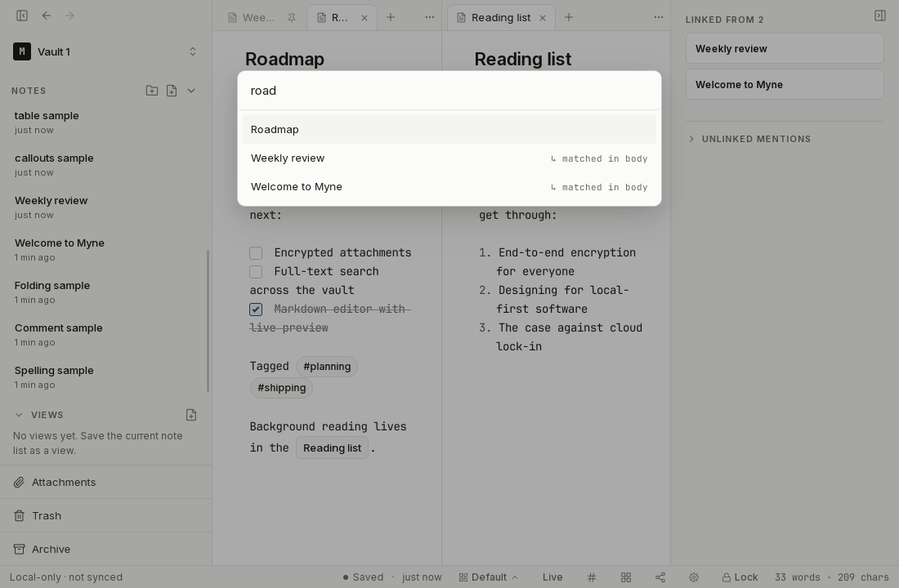Toggle the right sidebar panel icon
The image size is (899, 588).
pos(880,16)
